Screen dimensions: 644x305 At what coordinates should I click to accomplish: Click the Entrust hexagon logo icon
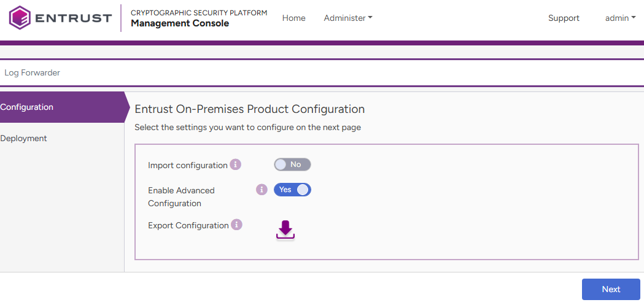20,18
